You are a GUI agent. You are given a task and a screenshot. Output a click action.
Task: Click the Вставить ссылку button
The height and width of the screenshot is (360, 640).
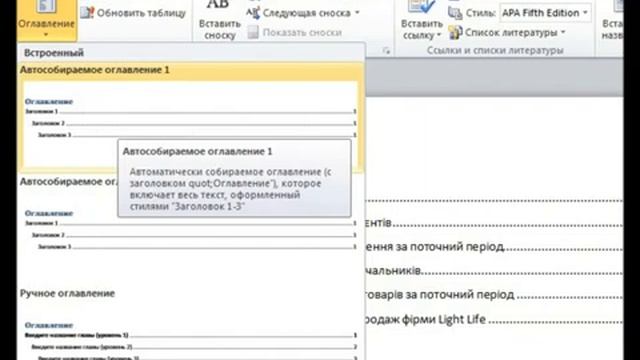pos(422,20)
